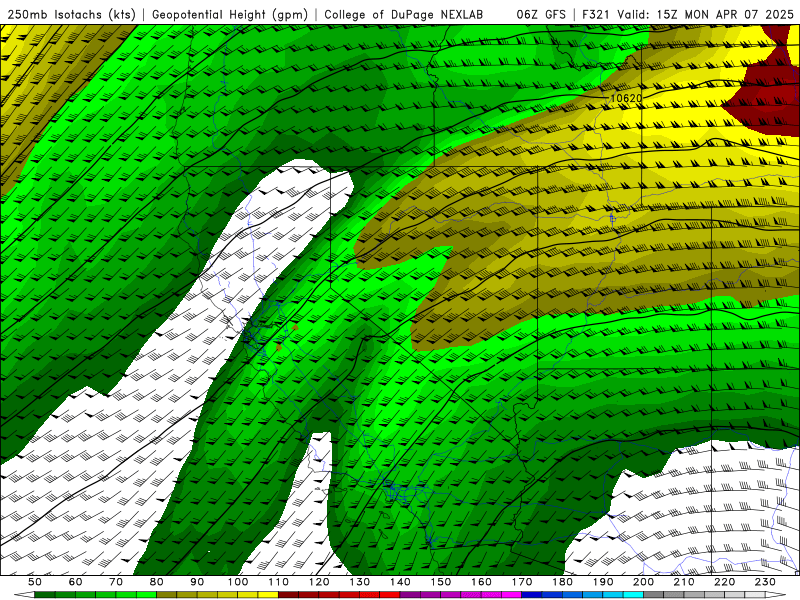Click the '90' color scale label
This screenshot has width=800, height=600.
tap(197, 582)
